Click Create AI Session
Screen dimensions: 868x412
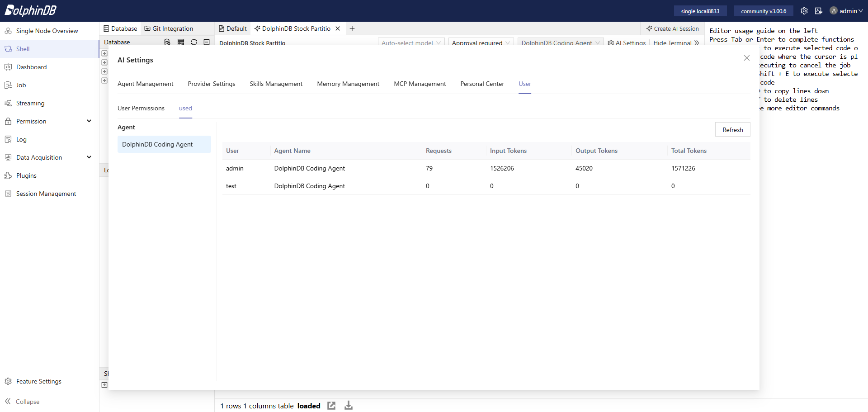(673, 28)
